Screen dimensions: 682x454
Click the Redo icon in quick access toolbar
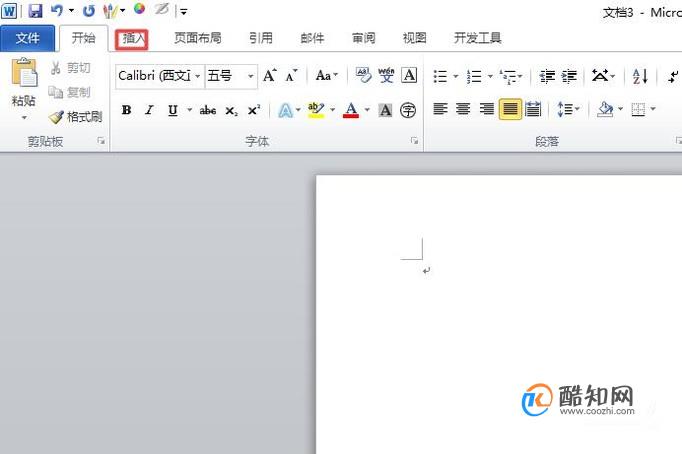click(89, 11)
